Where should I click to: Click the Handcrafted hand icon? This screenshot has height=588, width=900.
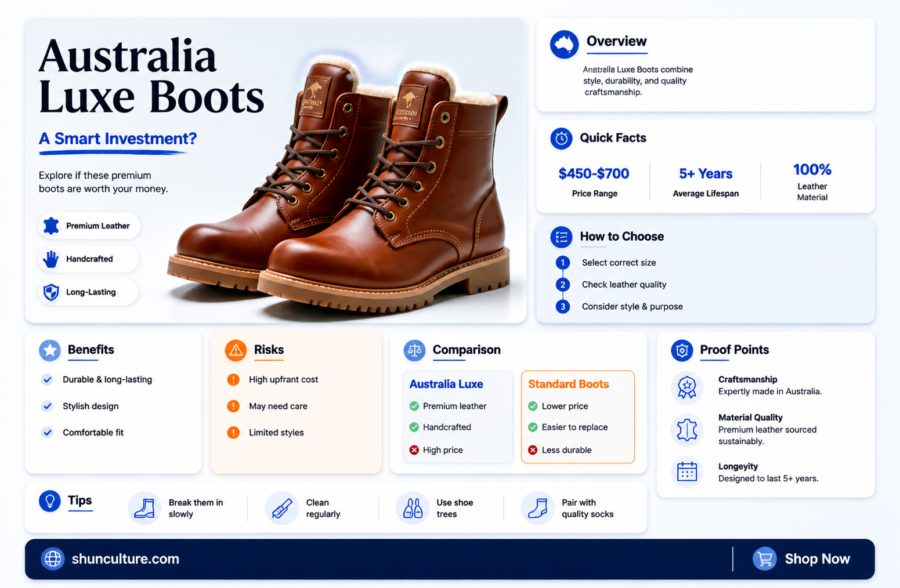pos(51,259)
